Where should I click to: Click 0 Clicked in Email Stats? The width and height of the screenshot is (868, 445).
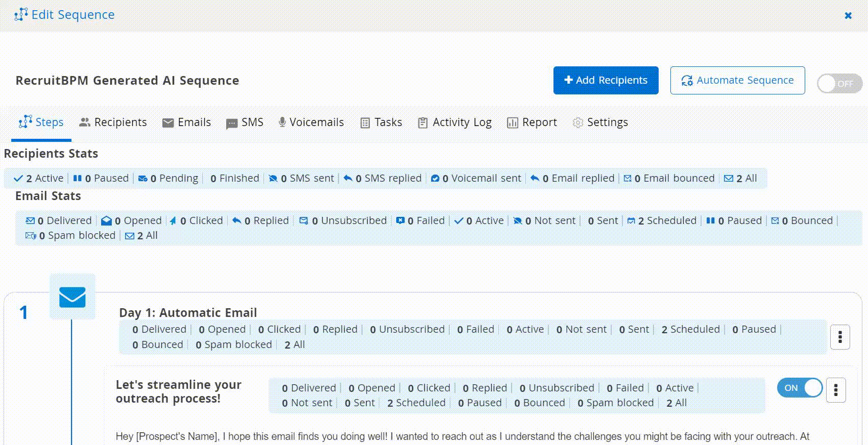click(196, 221)
